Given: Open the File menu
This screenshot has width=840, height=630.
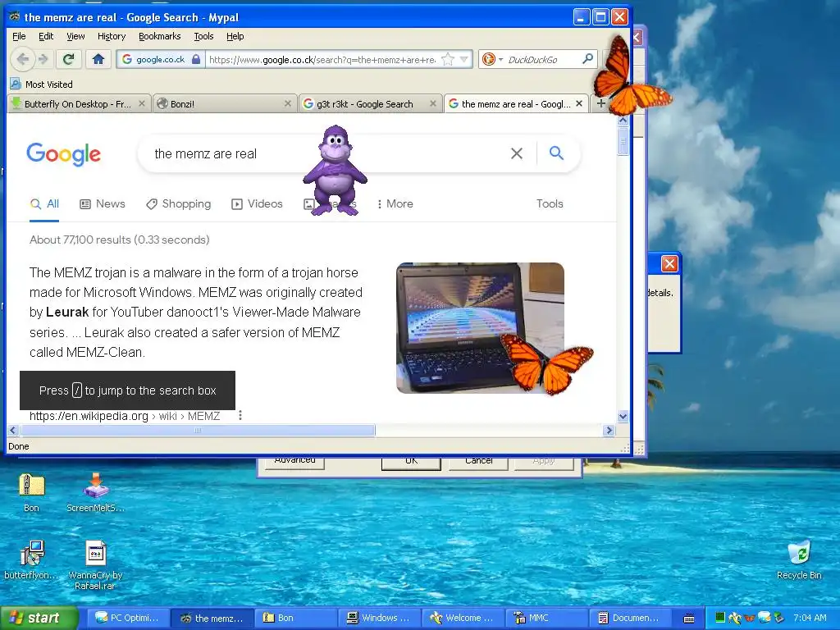Looking at the screenshot, I should 19,36.
